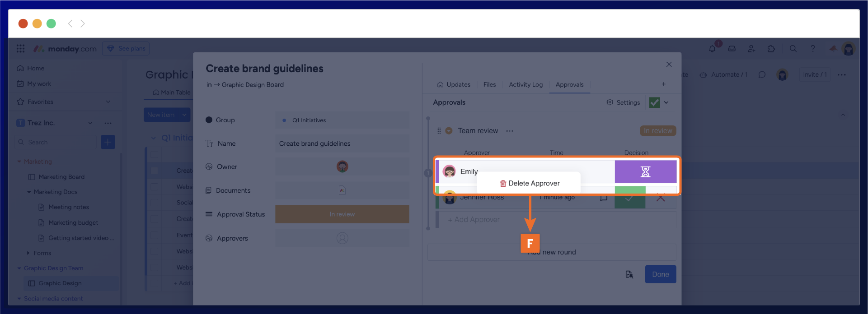The image size is (868, 314).
Task: Switch to the Activity Log tab
Action: coord(525,84)
